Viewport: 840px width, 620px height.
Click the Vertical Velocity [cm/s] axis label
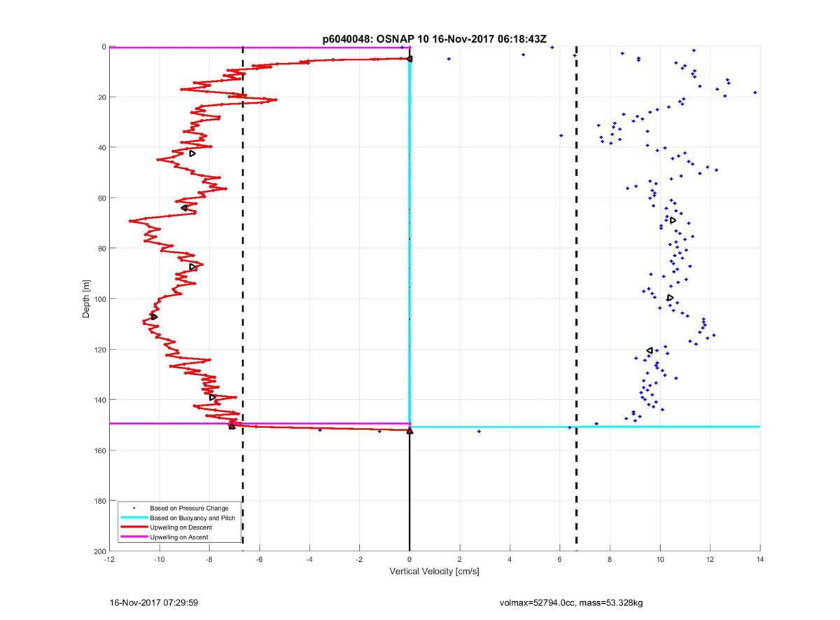pos(434,572)
